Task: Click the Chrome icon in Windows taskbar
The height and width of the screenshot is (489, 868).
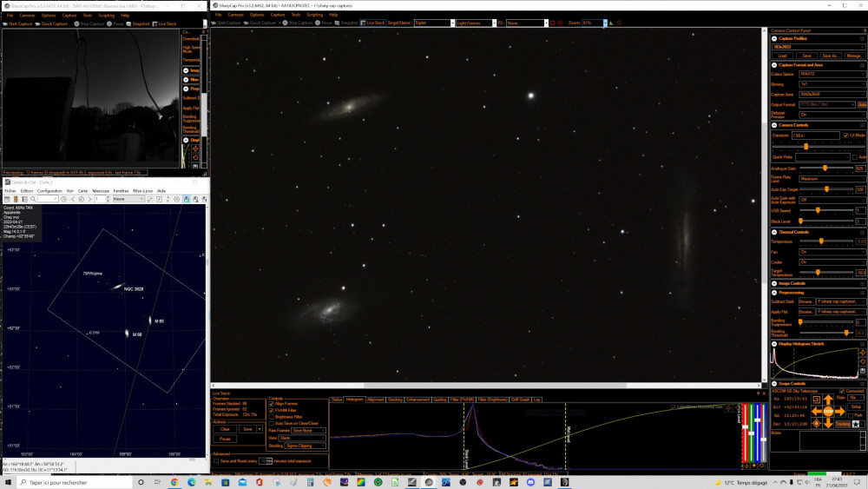Action: click(x=174, y=482)
